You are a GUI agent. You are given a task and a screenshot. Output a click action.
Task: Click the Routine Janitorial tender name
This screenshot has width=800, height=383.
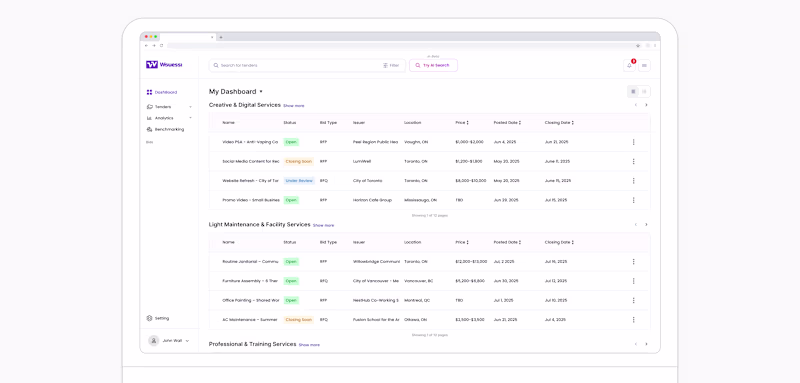click(x=251, y=262)
